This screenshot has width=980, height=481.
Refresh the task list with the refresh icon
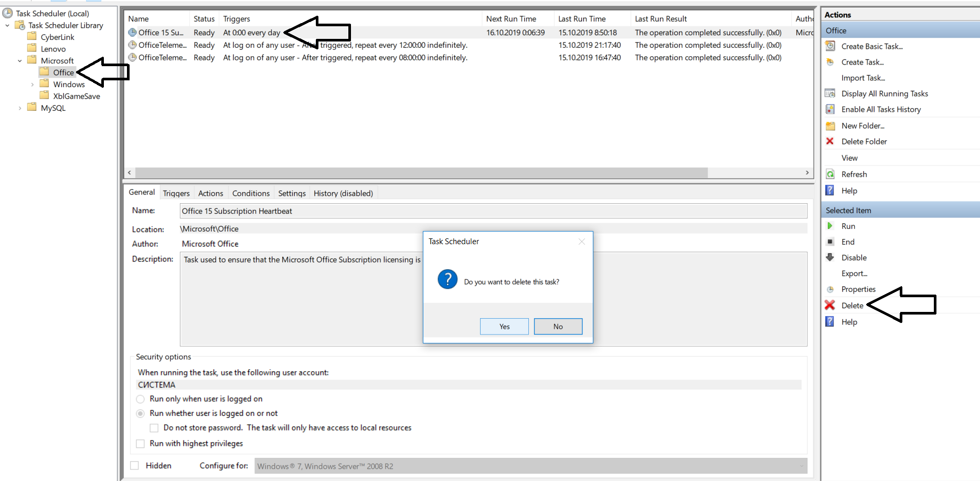830,174
